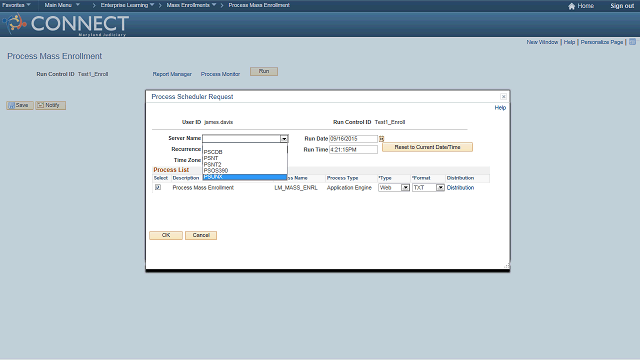Click the Notify button with envelope icon
The image size is (640, 360).
(x=50, y=105)
